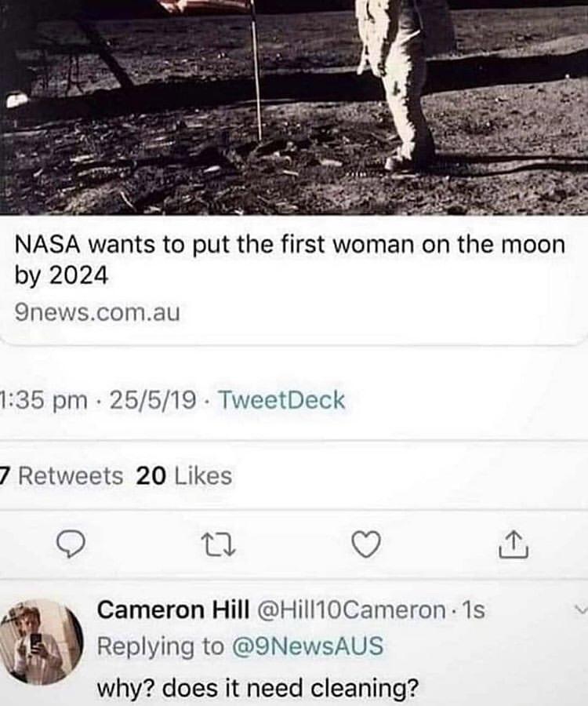Image resolution: width=588 pixels, height=706 pixels.
Task: Open the reply "why? does it need cleaning?"
Action: [258, 687]
